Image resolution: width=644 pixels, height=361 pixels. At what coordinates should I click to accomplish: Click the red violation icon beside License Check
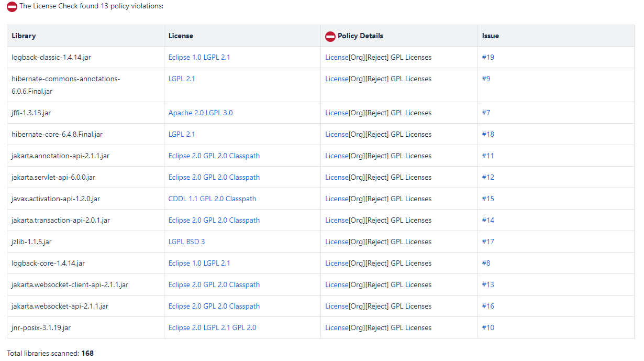pos(12,7)
